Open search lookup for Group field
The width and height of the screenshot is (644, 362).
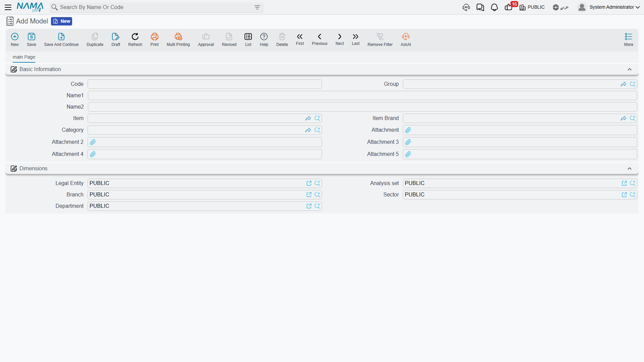coord(633,84)
